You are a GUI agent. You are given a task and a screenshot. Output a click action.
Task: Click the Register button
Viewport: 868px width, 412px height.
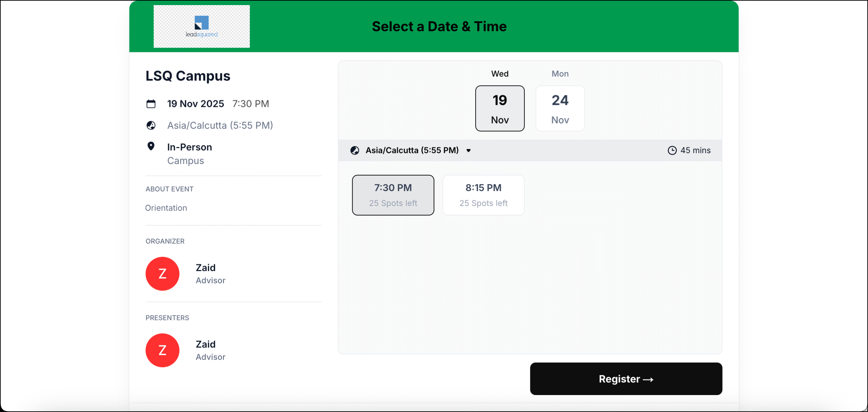click(626, 379)
